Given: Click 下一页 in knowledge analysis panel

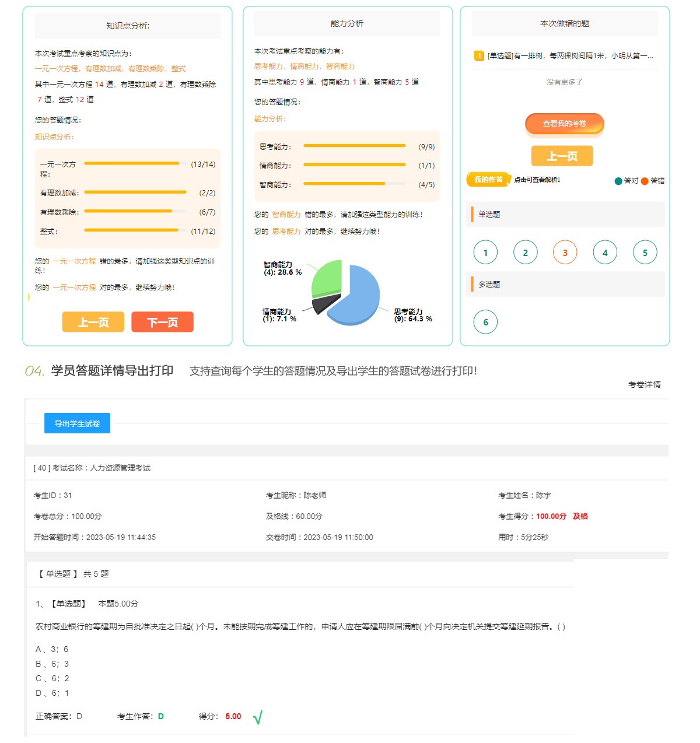Looking at the screenshot, I should (x=162, y=322).
